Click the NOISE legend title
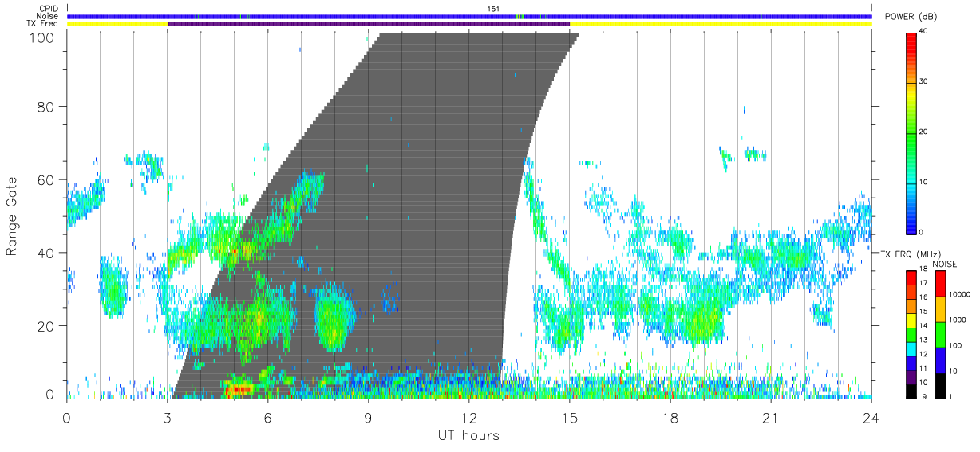Screen dimensions: 980x452 944,264
